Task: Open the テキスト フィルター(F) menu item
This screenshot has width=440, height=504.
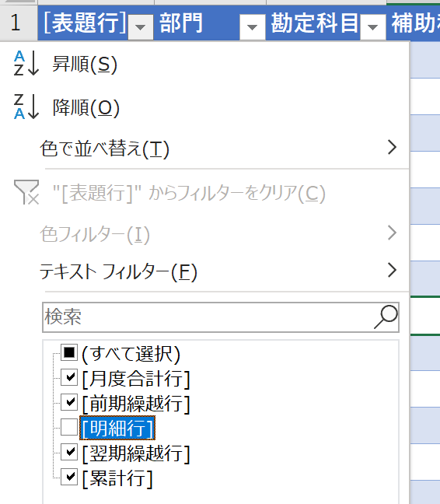Action: pos(118,271)
